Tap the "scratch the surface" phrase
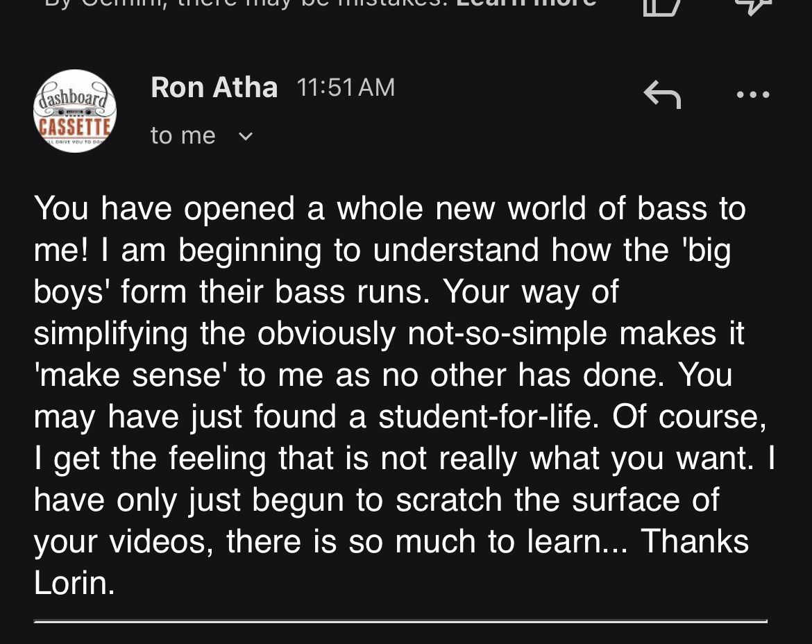Screen dimensions: 812x644 pyautogui.click(x=555, y=500)
